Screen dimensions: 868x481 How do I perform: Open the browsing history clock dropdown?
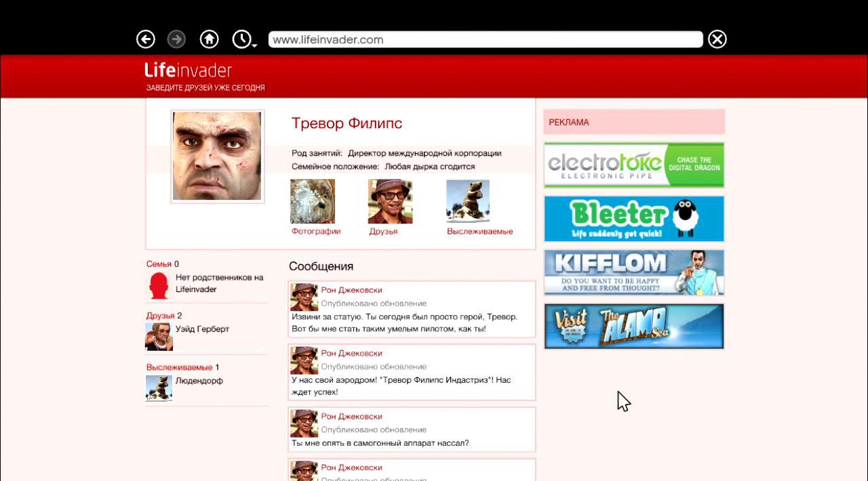[x=243, y=39]
